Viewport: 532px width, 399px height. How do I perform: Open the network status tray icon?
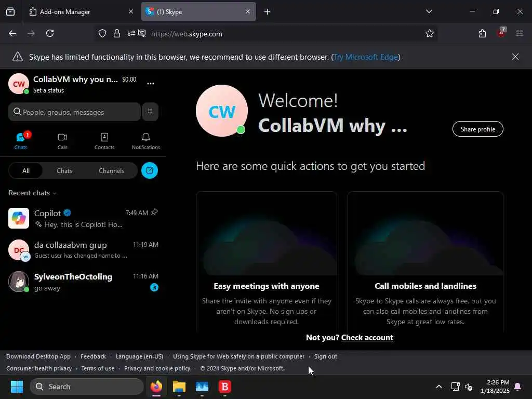pyautogui.click(x=455, y=387)
